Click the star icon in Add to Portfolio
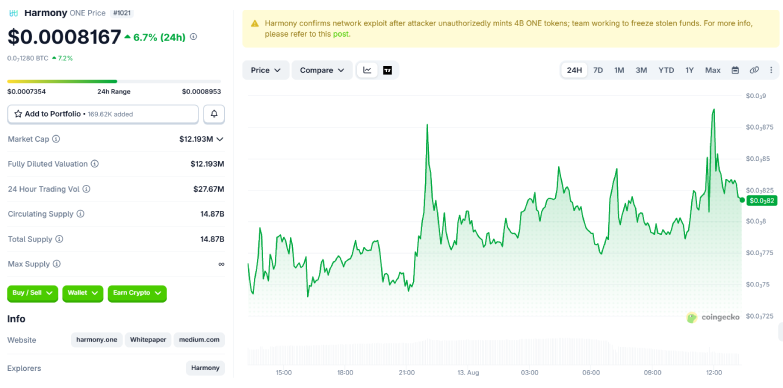The height and width of the screenshot is (388, 783). 18,114
